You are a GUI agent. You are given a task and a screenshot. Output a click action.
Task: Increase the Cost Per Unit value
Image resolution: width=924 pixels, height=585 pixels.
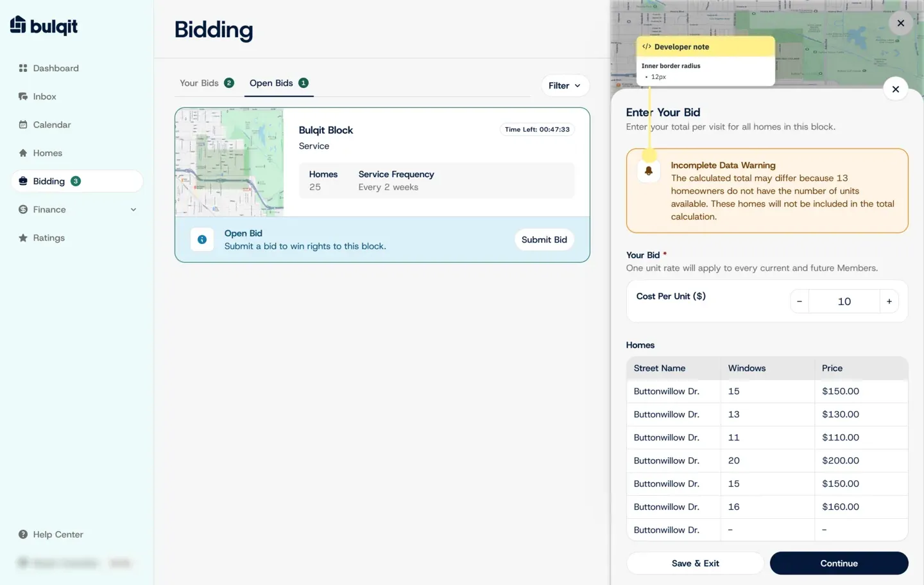pos(889,301)
